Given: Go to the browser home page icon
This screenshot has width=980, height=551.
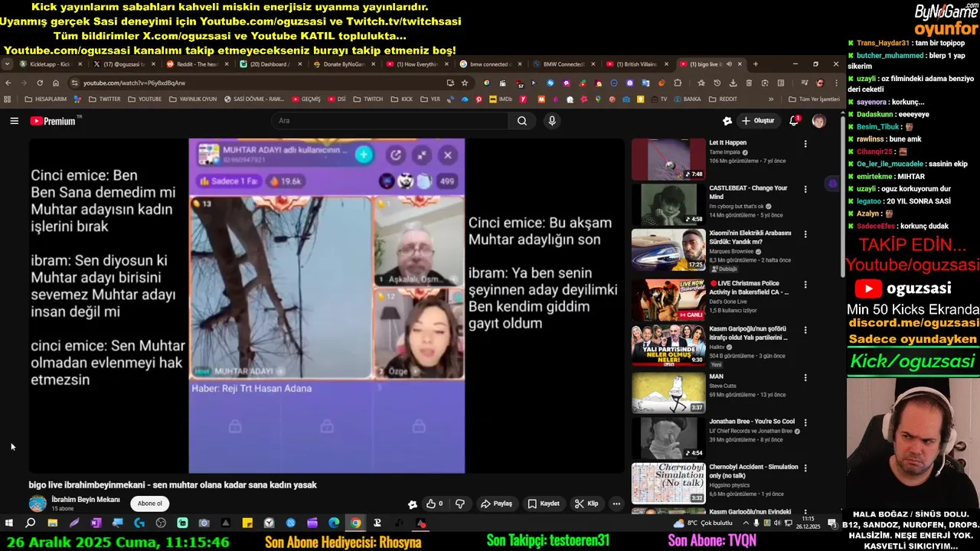Looking at the screenshot, I should tap(56, 83).
